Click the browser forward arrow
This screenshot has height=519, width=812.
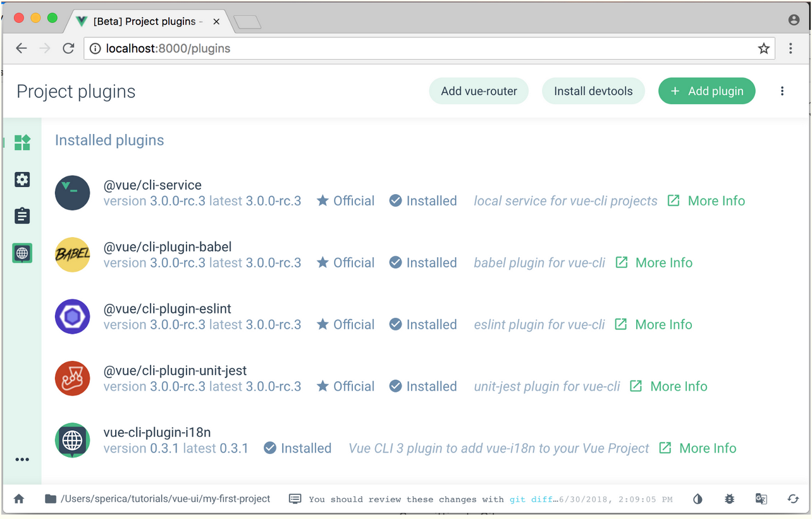coord(45,48)
